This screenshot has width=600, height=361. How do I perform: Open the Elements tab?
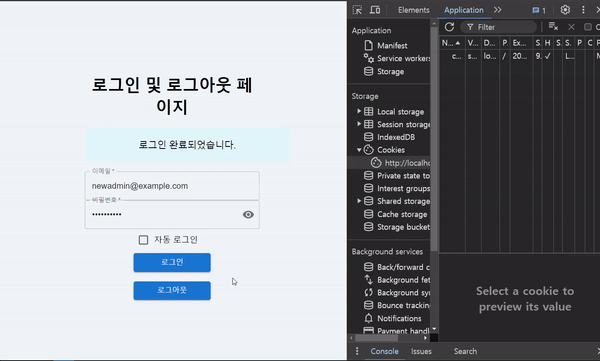tap(413, 10)
